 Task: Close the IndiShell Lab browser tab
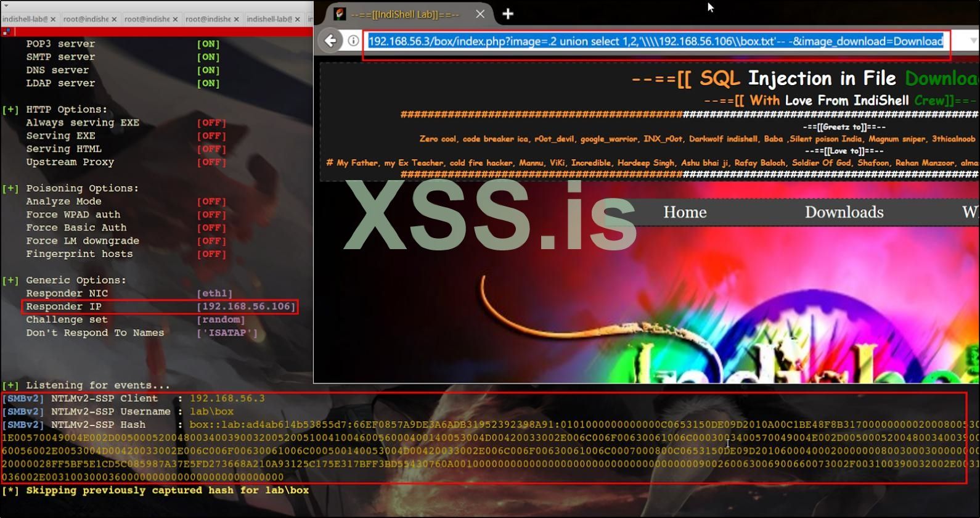pyautogui.click(x=480, y=14)
